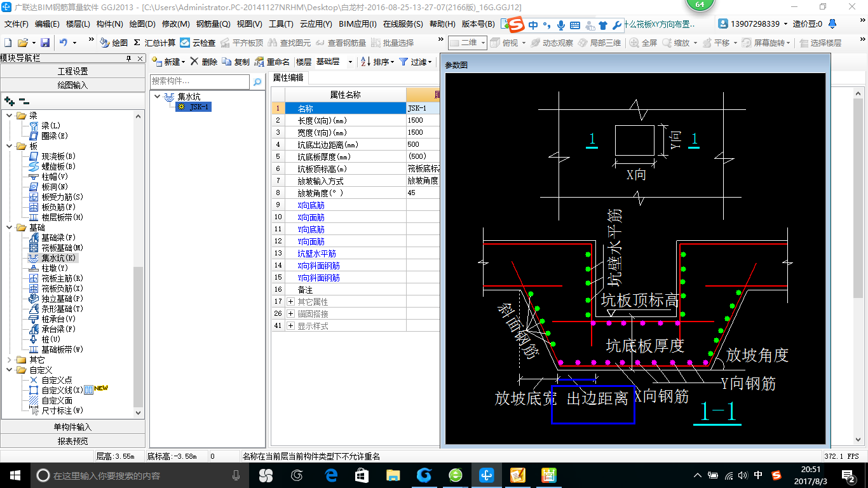
Task: Open the 新建 dropdown button
Action: (x=168, y=62)
